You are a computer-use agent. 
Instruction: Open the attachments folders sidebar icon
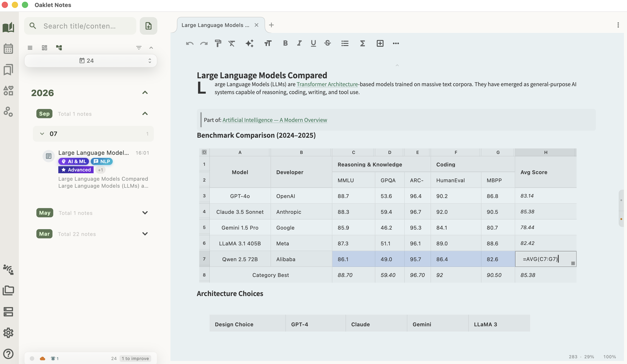click(8, 290)
